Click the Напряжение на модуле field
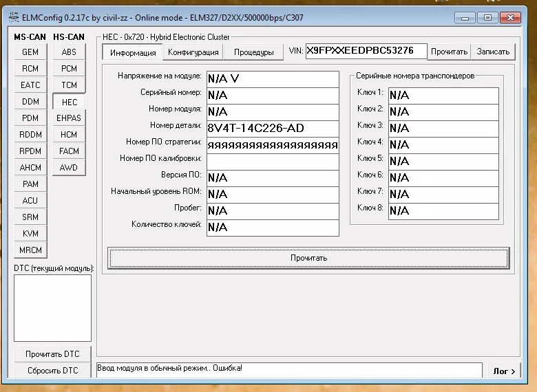Viewport: 537px width, 392px height. click(x=273, y=79)
